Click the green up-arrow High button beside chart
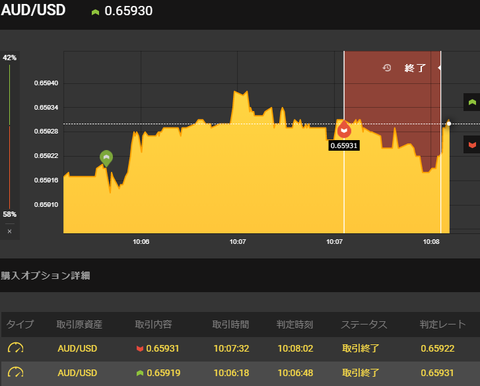 (472, 102)
